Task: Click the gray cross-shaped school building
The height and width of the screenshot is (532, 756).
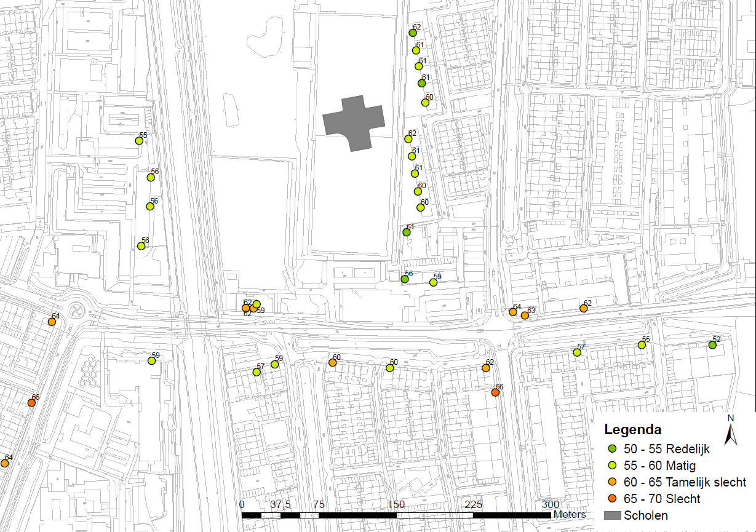Action: [354, 125]
